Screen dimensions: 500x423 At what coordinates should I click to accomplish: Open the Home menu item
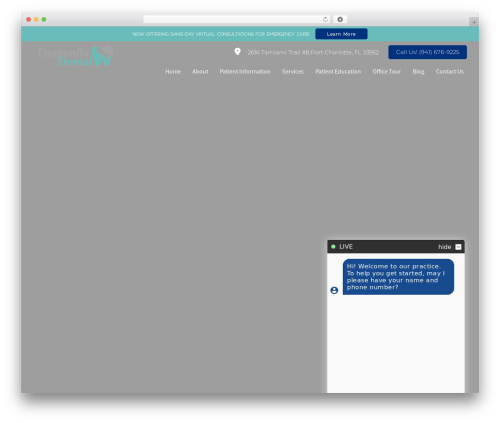pyautogui.click(x=173, y=72)
